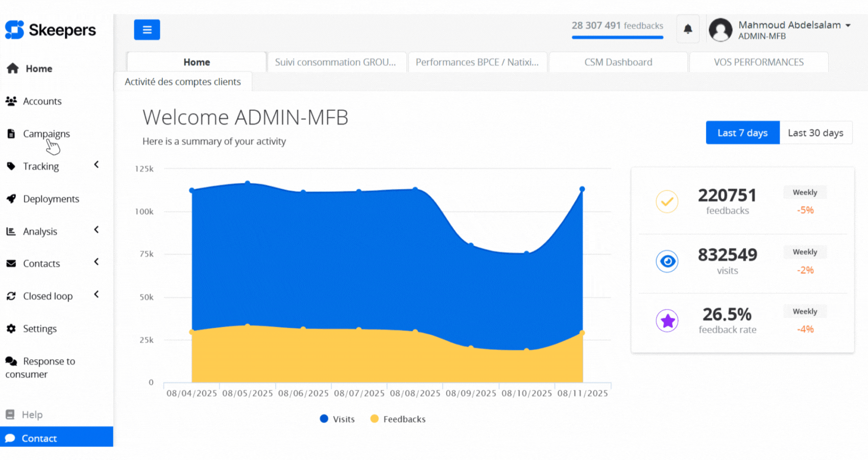This screenshot has height=460, width=868.
Task: Open the CSM Dashboard tab
Action: coord(618,62)
